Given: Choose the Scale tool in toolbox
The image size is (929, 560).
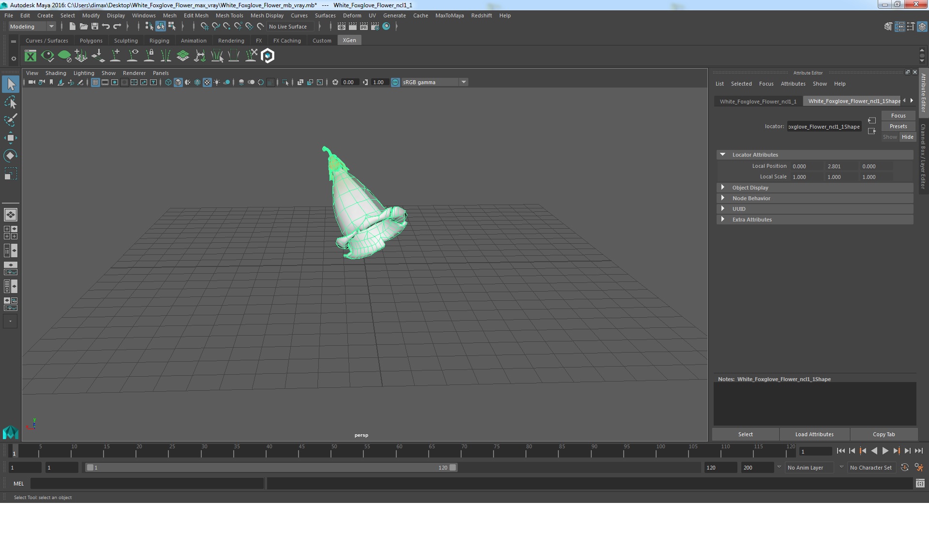Looking at the screenshot, I should click(11, 173).
